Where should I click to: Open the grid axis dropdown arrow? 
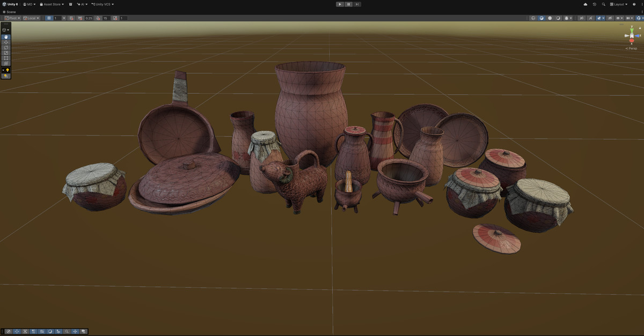point(64,18)
